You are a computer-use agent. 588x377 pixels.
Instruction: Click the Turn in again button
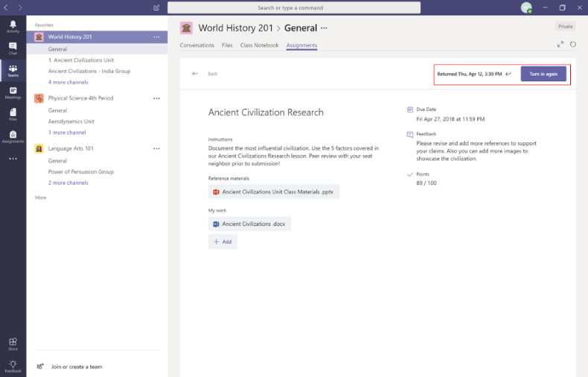pyautogui.click(x=543, y=74)
